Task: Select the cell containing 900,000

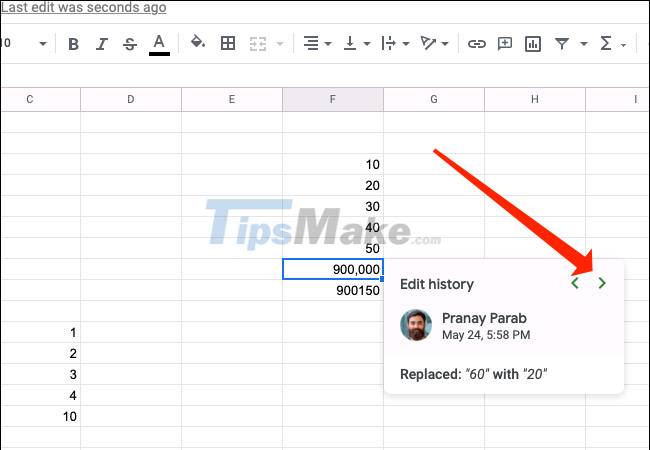Action: pyautogui.click(x=333, y=269)
